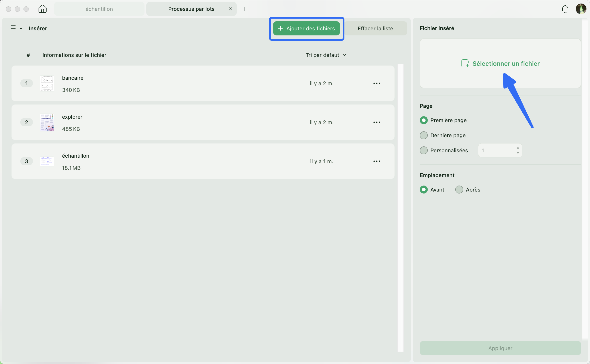Viewport: 590px width, 364px height.
Task: Click row number 1 badge
Action: pyautogui.click(x=27, y=83)
